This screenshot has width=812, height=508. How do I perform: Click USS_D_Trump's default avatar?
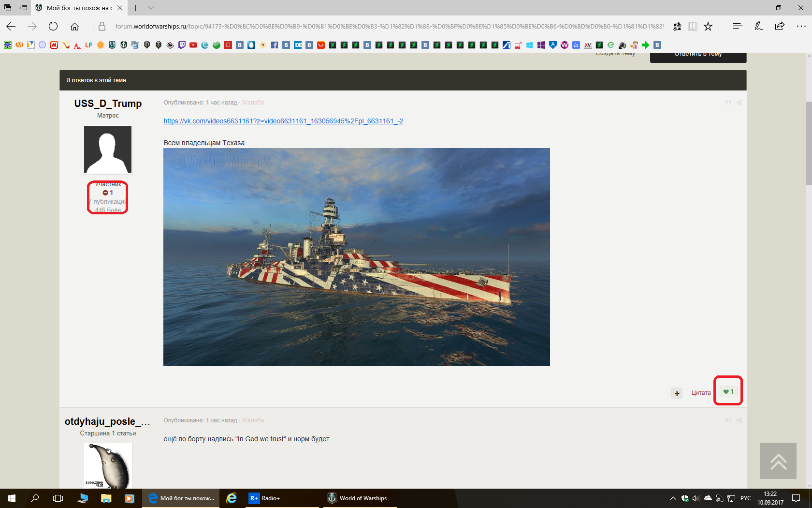coord(108,149)
